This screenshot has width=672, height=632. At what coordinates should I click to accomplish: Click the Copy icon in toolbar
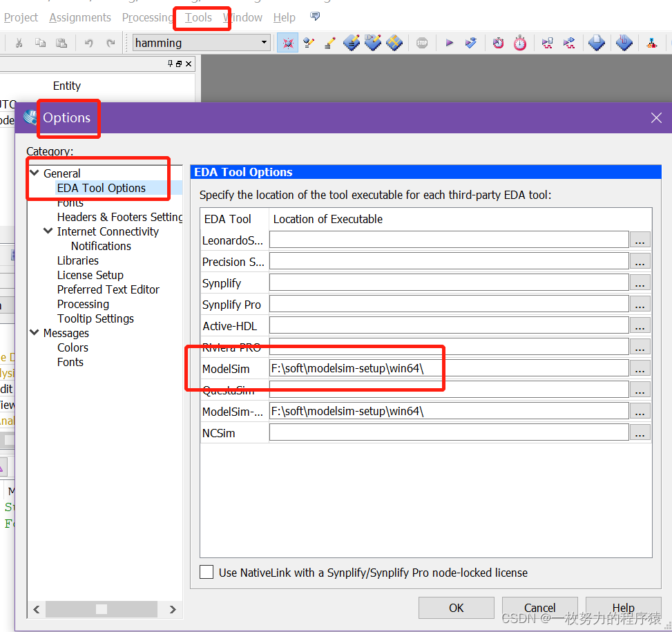tap(40, 43)
